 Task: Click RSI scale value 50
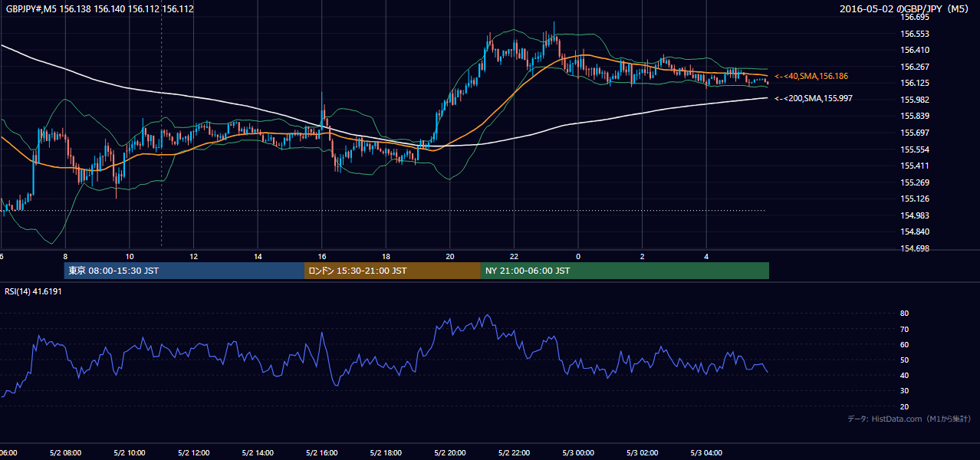pyautogui.click(x=904, y=360)
